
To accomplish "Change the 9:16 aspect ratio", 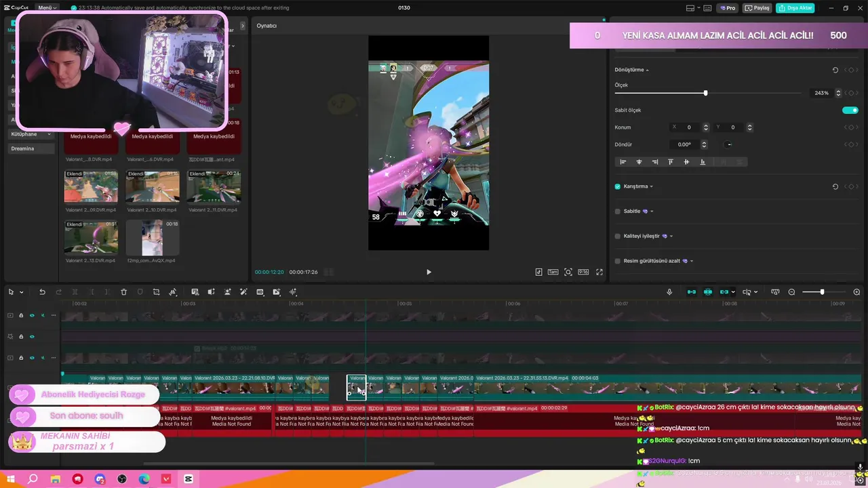I will pyautogui.click(x=583, y=272).
